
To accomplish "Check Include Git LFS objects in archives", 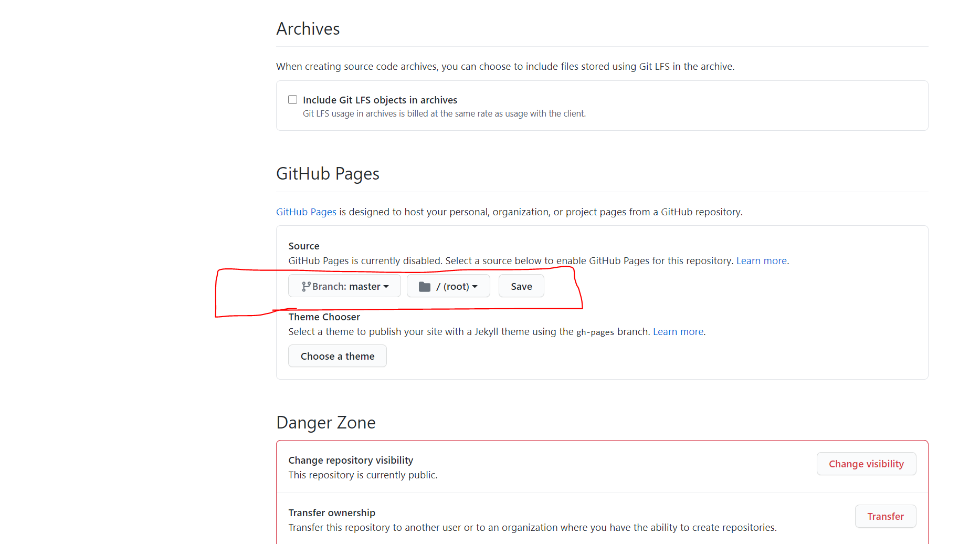I will pos(293,100).
